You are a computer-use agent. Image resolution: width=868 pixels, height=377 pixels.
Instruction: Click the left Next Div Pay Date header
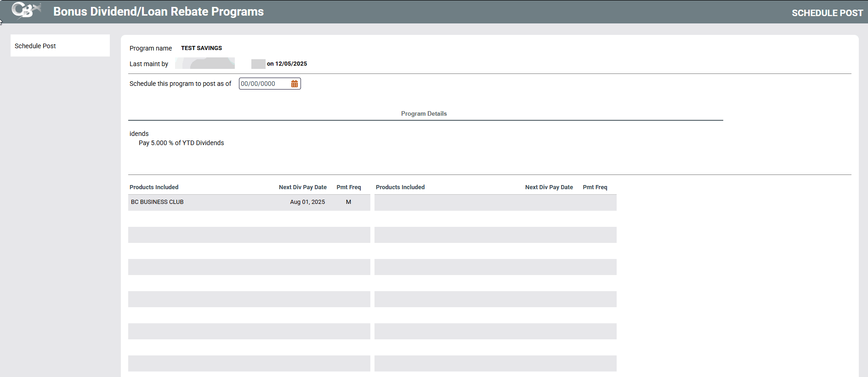pyautogui.click(x=302, y=187)
